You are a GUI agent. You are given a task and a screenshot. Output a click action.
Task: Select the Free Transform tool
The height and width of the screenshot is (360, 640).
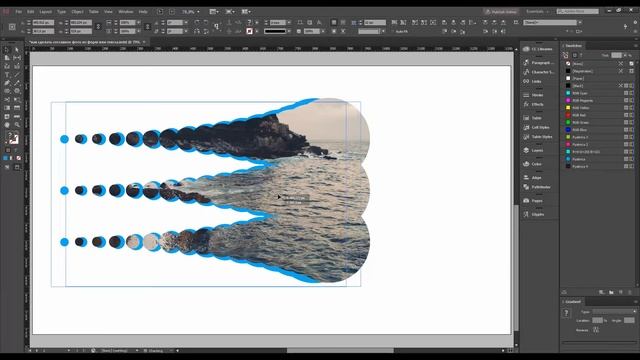click(17, 100)
